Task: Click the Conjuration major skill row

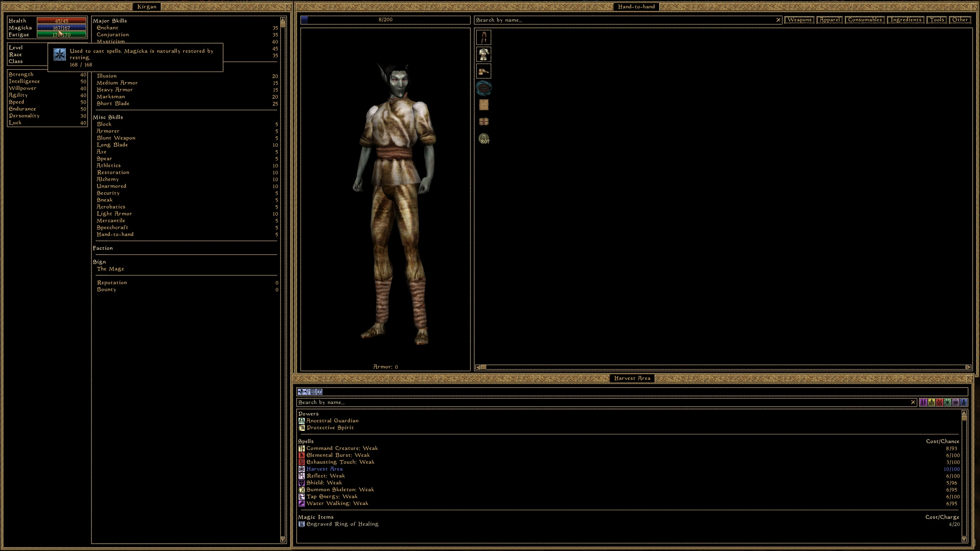Action: point(187,35)
